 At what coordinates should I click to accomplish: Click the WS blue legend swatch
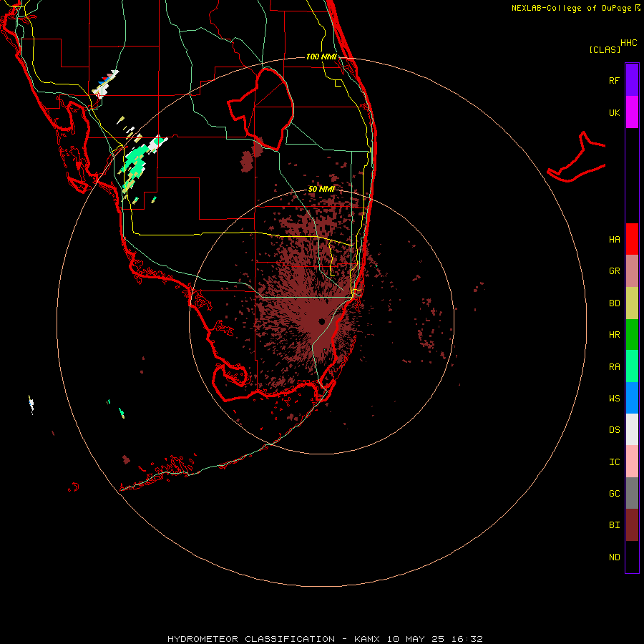(x=632, y=398)
